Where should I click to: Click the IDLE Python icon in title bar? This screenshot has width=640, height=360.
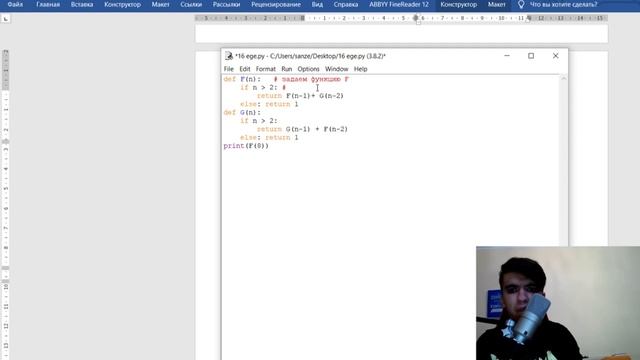click(x=229, y=56)
